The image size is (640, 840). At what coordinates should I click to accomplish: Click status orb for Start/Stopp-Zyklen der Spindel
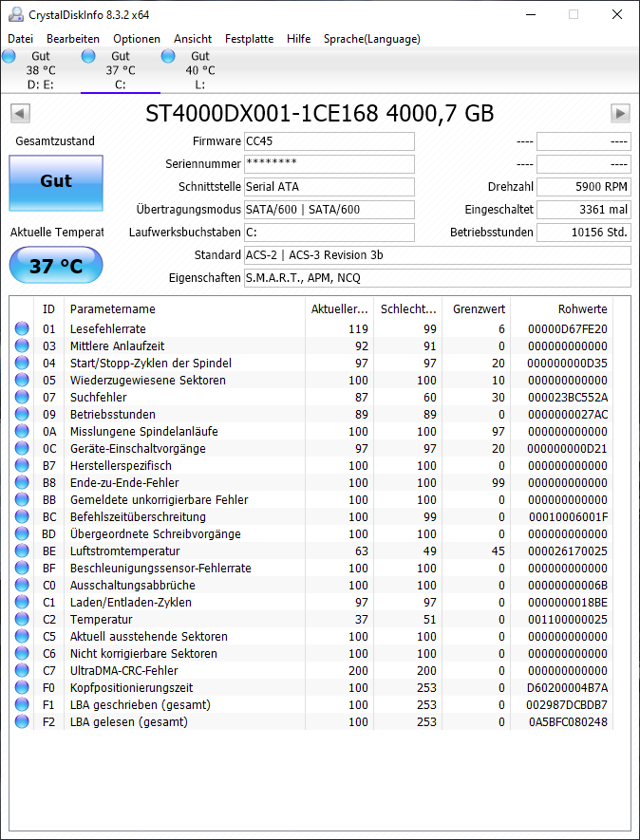(x=22, y=364)
